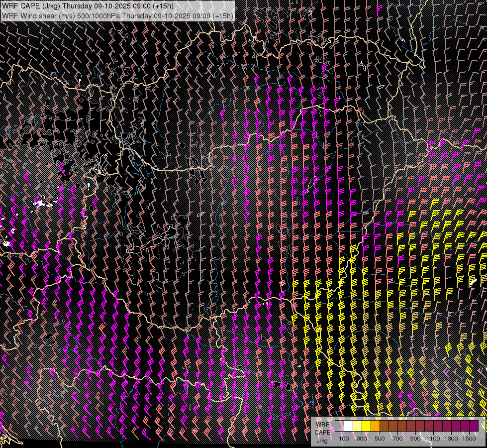Screen dimensions: 487x448
Task: Click the 1100 tick label on the legend
Action: coord(433,439)
